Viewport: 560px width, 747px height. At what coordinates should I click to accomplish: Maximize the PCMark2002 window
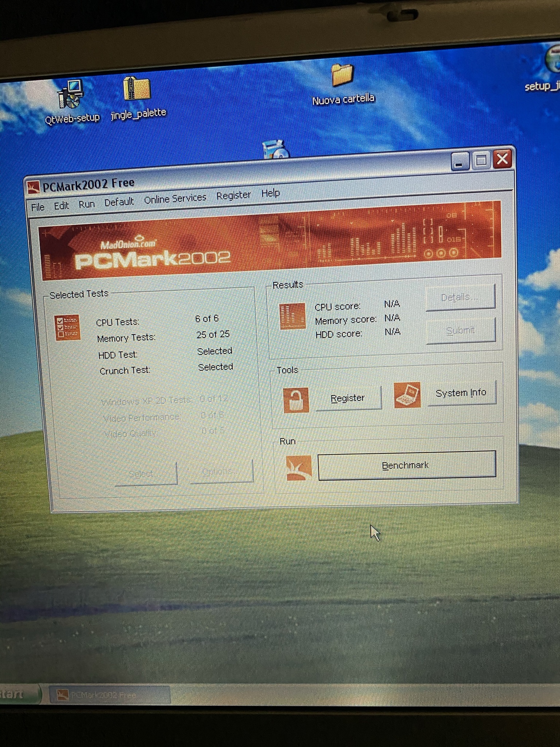(x=481, y=160)
